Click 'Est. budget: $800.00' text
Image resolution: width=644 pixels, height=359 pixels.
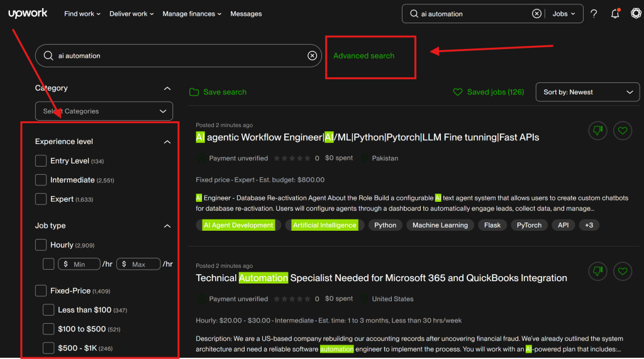coord(292,180)
